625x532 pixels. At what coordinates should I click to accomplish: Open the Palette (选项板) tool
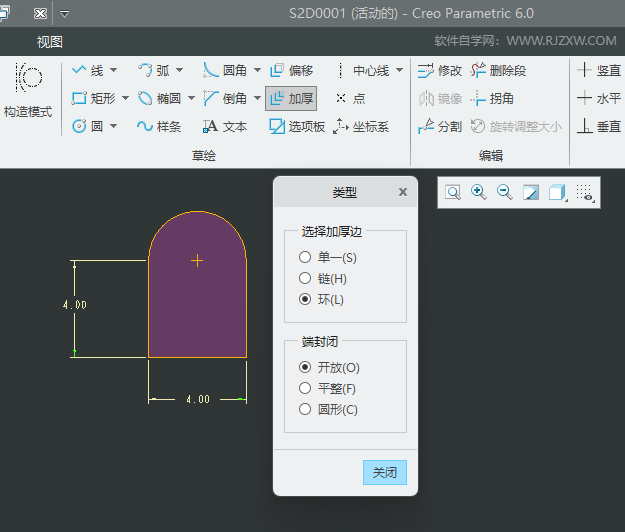pos(297,126)
